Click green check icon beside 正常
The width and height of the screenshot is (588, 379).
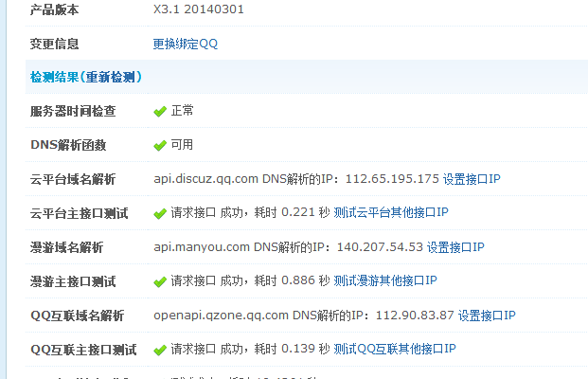click(160, 112)
